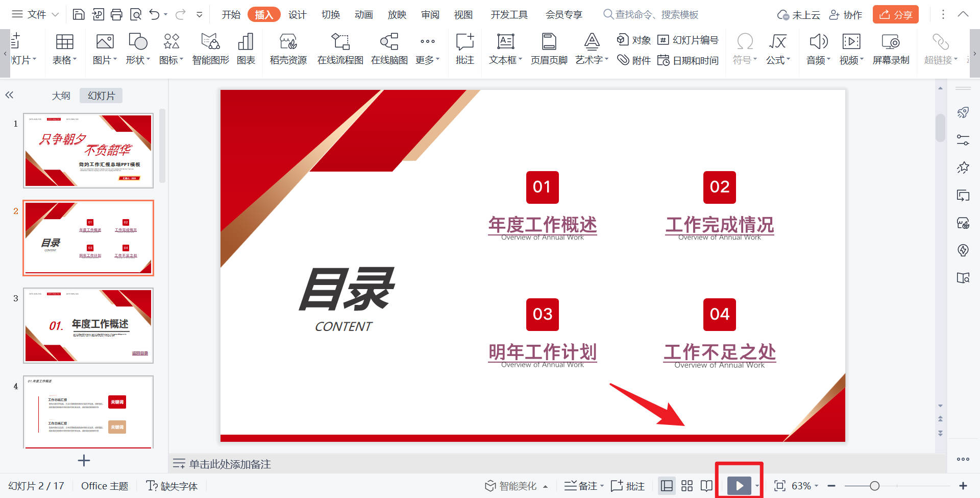Screen dimensions: 980x498
Task: Insert 艺术字 word art
Action: point(592,50)
